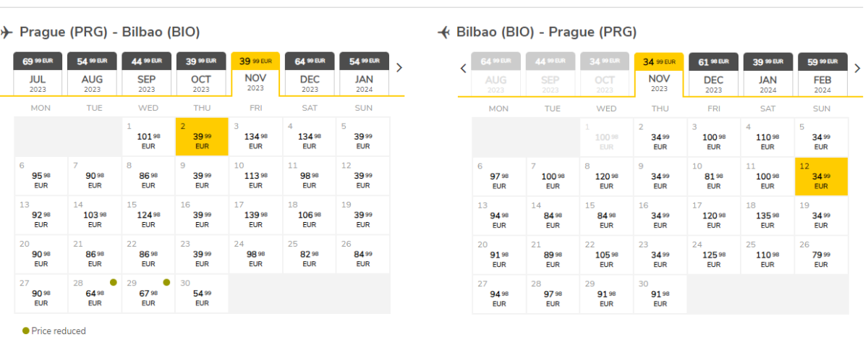Select the November 5 outbound flight at 39.99 EUR

click(363, 137)
